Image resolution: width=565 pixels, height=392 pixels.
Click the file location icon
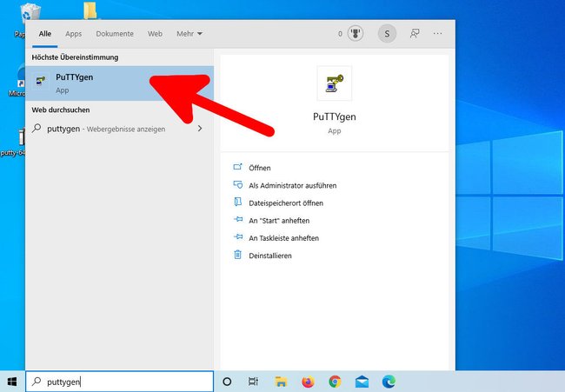(x=238, y=203)
